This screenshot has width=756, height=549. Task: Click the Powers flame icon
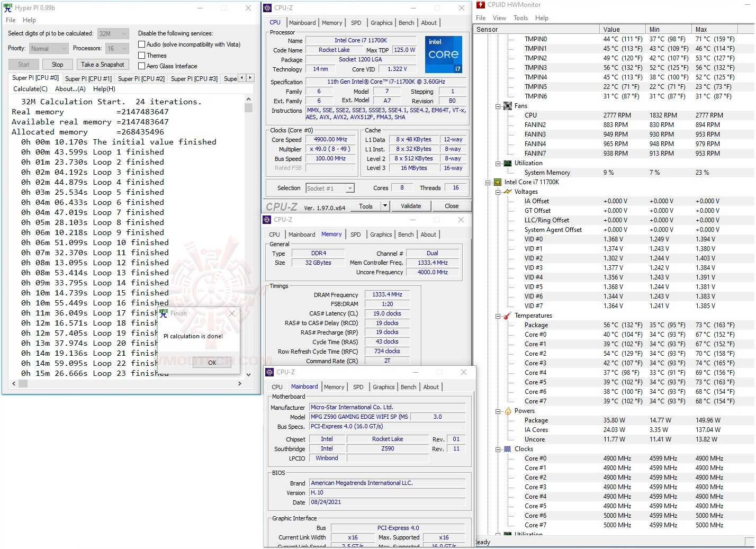[508, 411]
